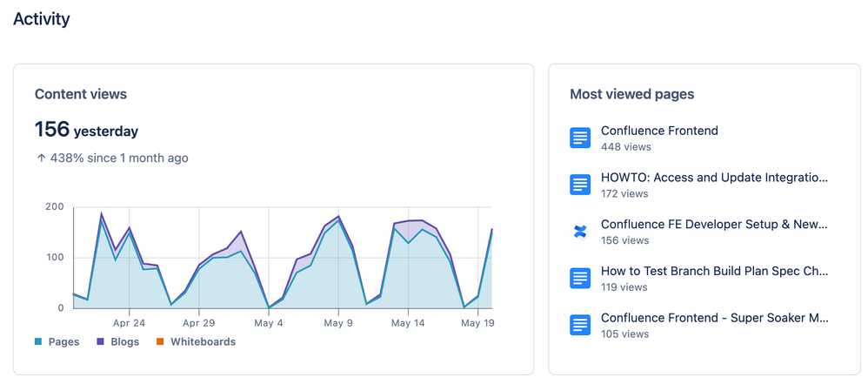Open Confluence Frontend - Super Soaker link
Screen dimensions: 868x384
[715, 318]
